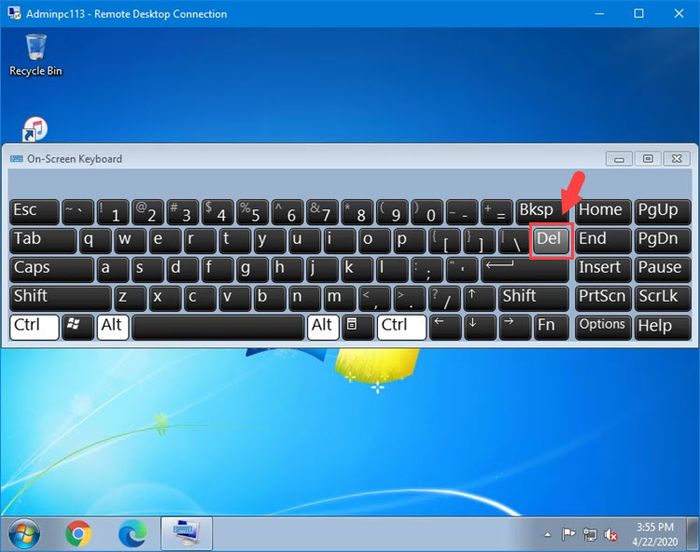Click the PgUp key
Screen dimensions: 700x552
point(662,212)
